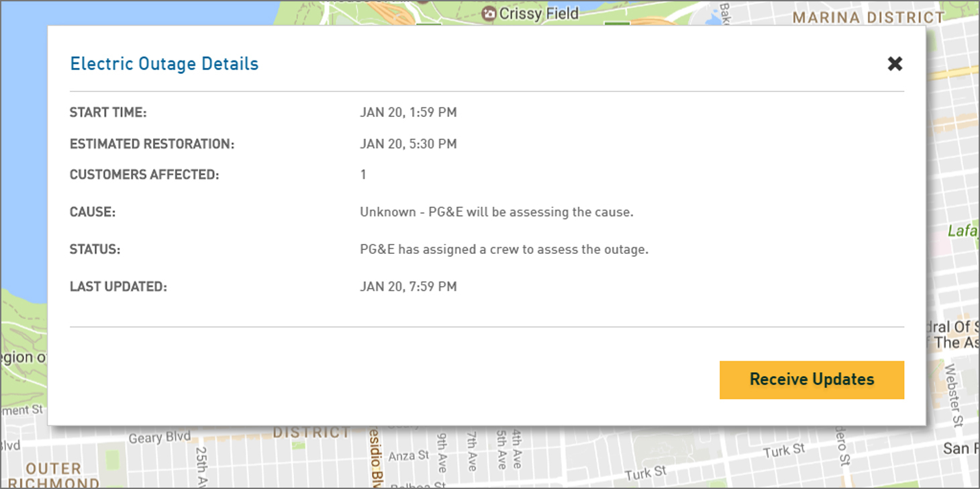Click the Marina District map label
The height and width of the screenshot is (489, 980).
pos(869,17)
